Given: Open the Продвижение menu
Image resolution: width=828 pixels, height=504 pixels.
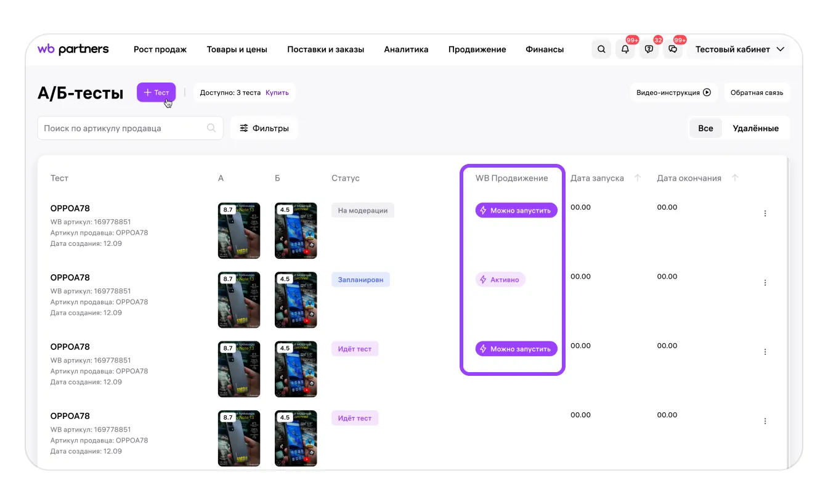Looking at the screenshot, I should click(477, 49).
